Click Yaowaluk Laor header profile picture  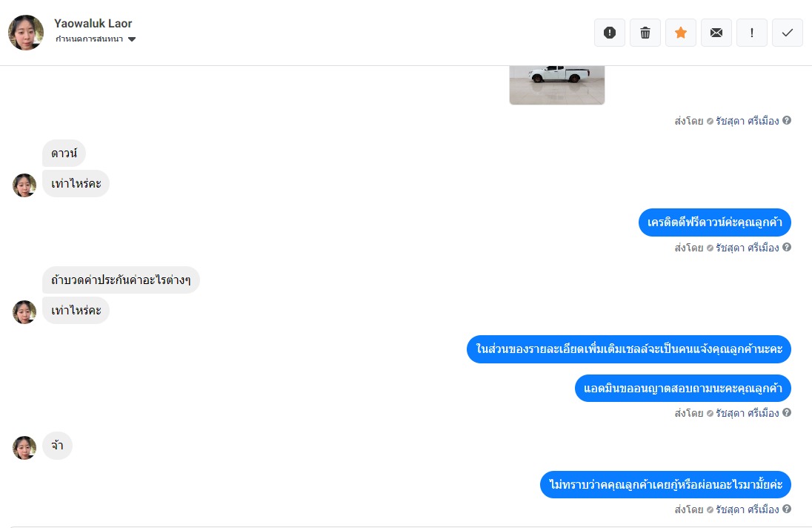(x=26, y=33)
